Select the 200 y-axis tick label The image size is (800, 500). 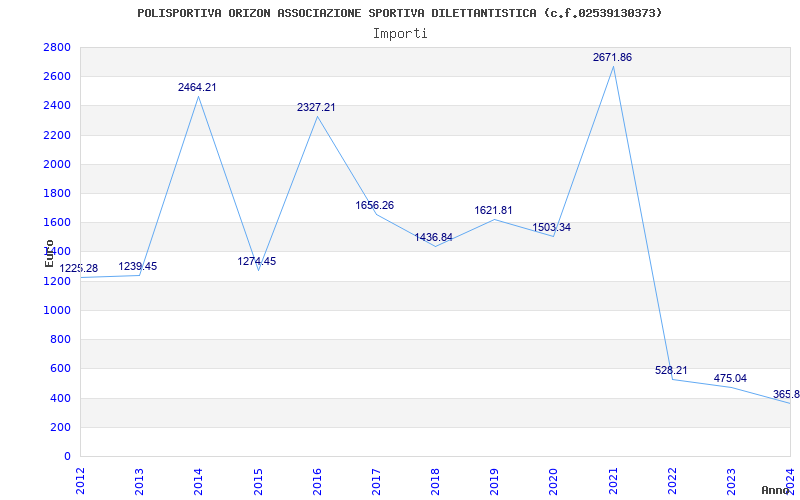coord(61,427)
